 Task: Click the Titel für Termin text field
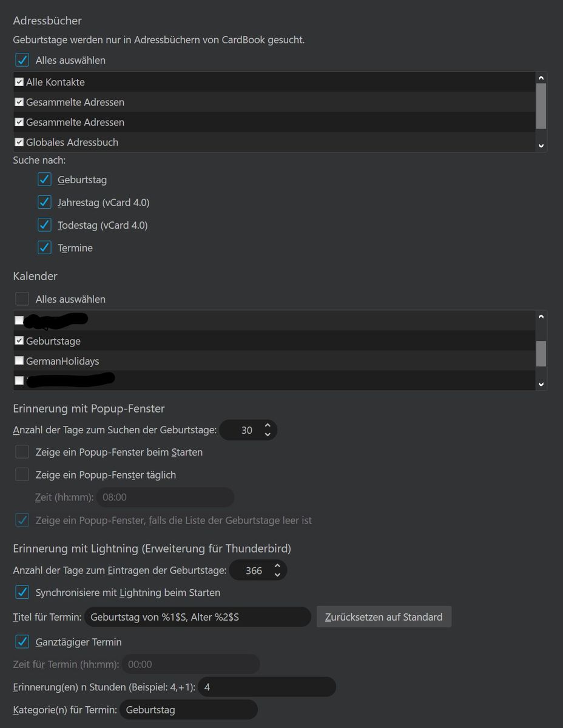tap(197, 617)
